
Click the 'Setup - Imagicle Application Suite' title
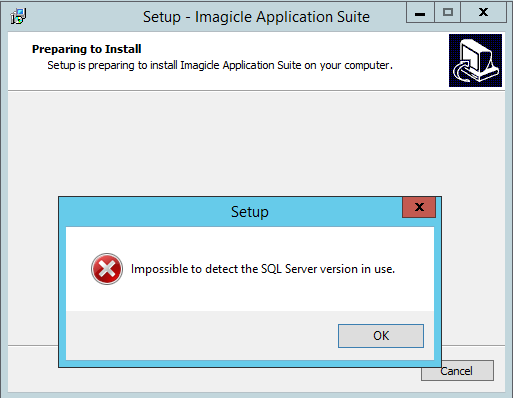(256, 17)
